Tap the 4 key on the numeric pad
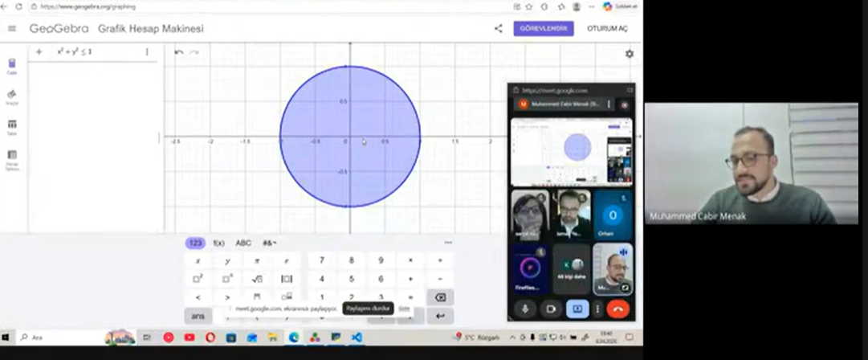868x360 pixels. [322, 279]
